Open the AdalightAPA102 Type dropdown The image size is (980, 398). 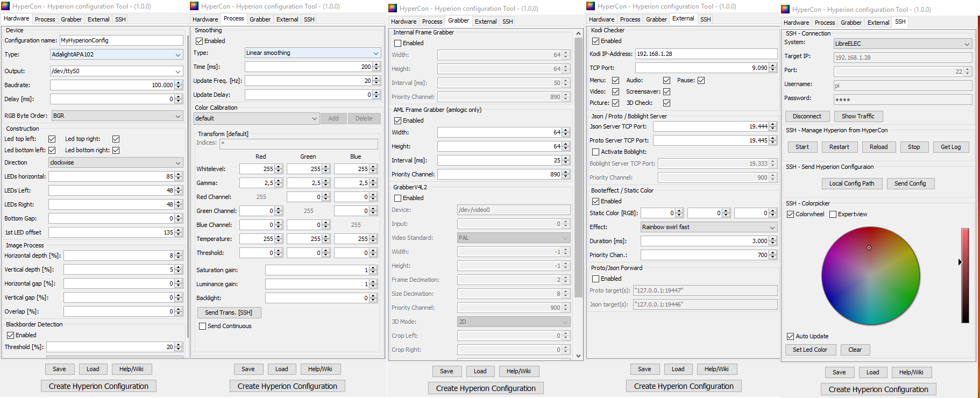(x=116, y=54)
